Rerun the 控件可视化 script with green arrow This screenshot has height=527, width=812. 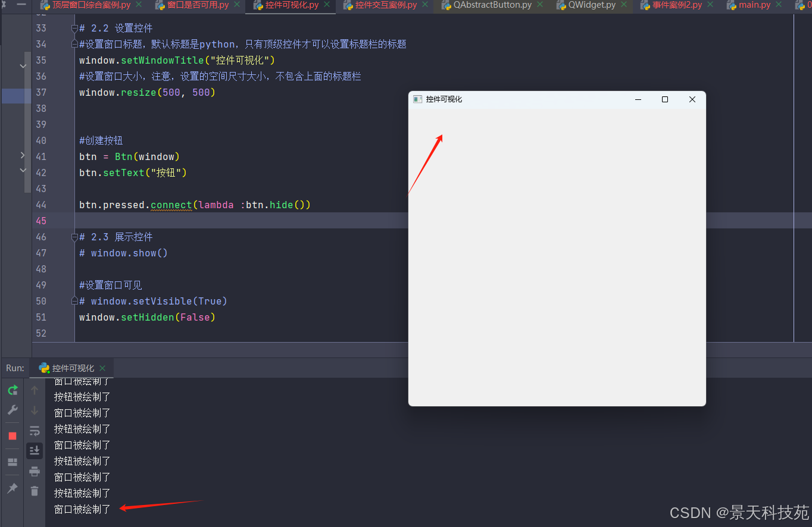pos(13,390)
